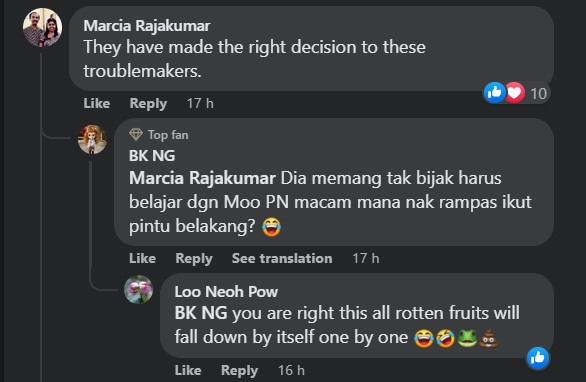Like Marcia Rajakumar's comment

[96, 103]
